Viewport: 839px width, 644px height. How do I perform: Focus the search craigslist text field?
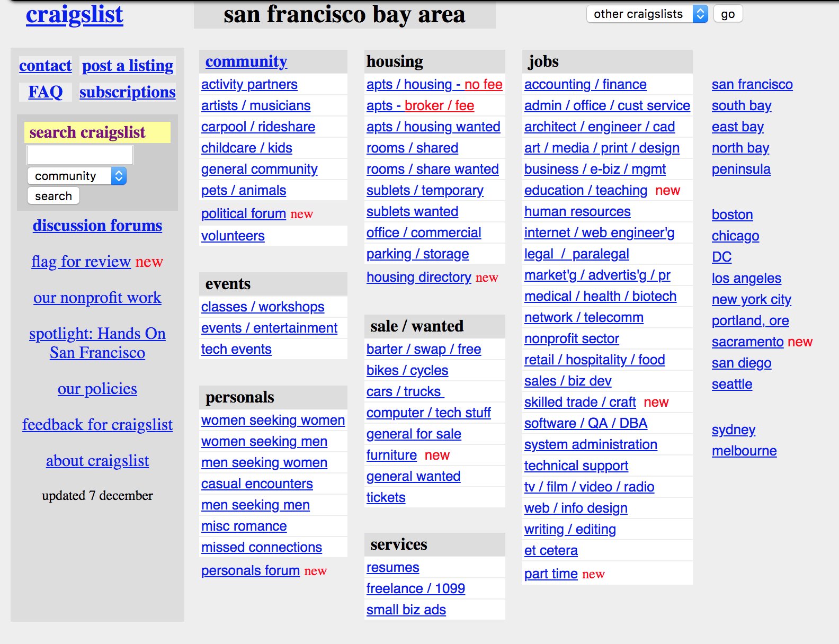pos(80,155)
